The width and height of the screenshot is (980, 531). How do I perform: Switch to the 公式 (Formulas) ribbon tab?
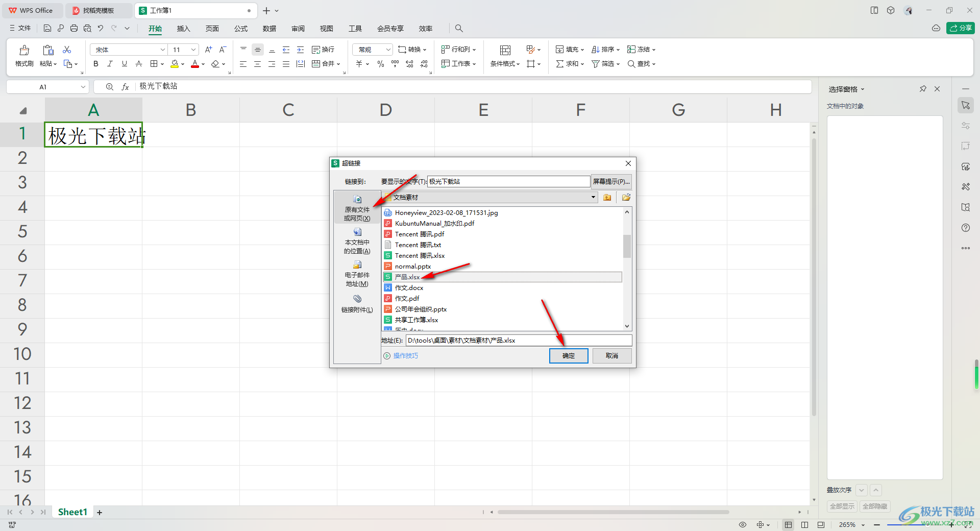241,29
